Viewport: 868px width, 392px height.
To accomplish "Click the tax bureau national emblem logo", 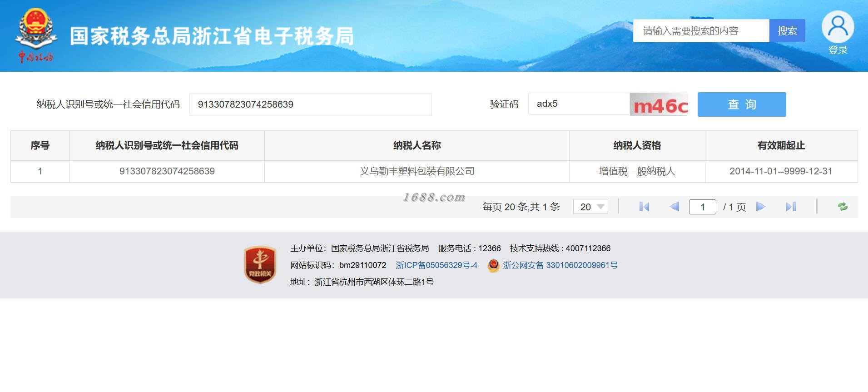I will point(36,35).
